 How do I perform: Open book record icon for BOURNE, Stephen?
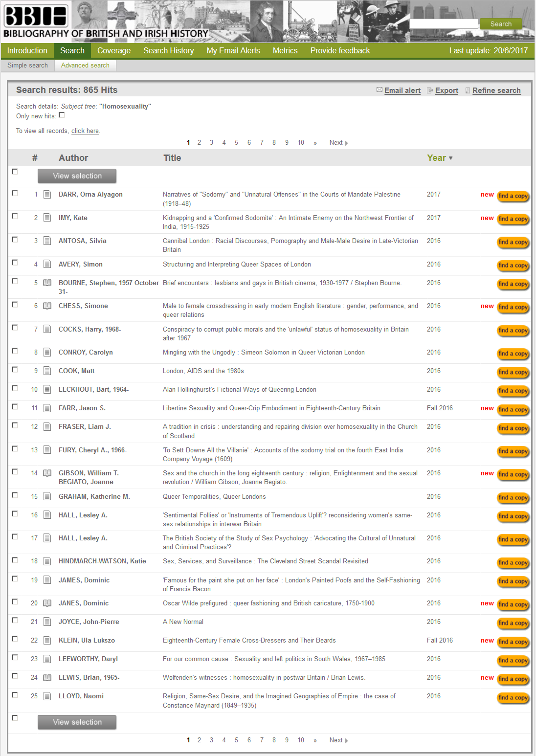(47, 283)
